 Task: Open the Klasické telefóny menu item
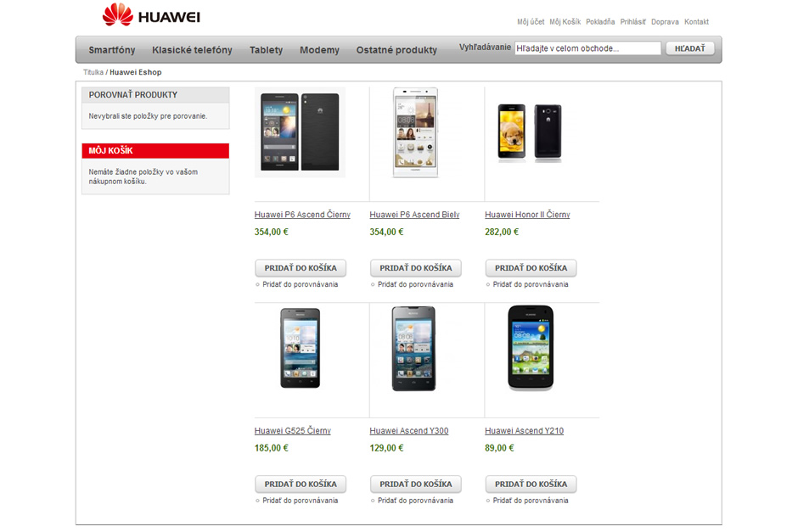[192, 50]
